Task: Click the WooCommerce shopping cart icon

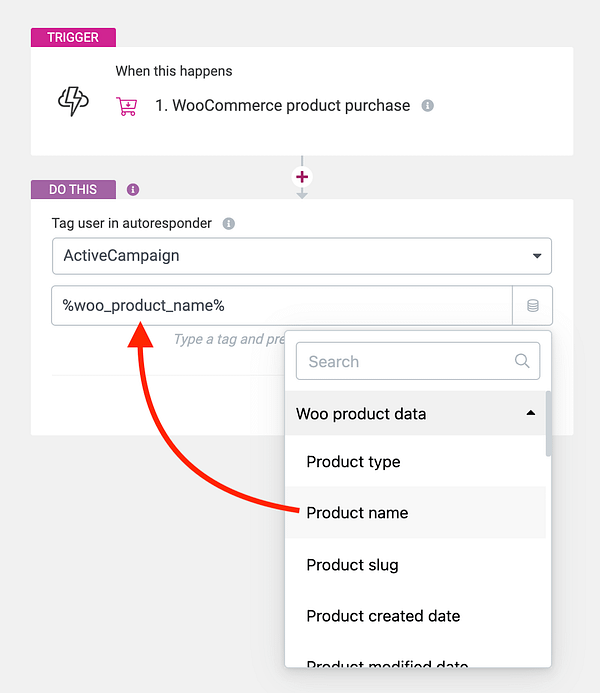Action: (127, 106)
